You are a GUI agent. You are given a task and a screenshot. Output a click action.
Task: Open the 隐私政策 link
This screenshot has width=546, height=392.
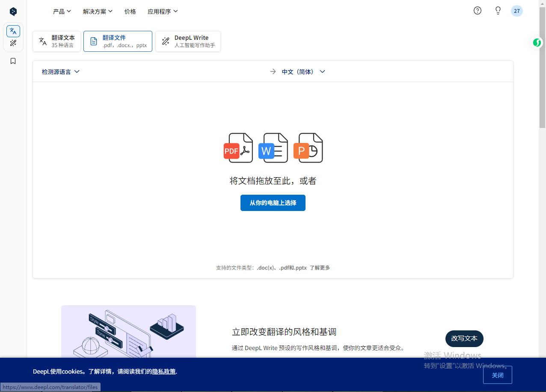pos(164,371)
